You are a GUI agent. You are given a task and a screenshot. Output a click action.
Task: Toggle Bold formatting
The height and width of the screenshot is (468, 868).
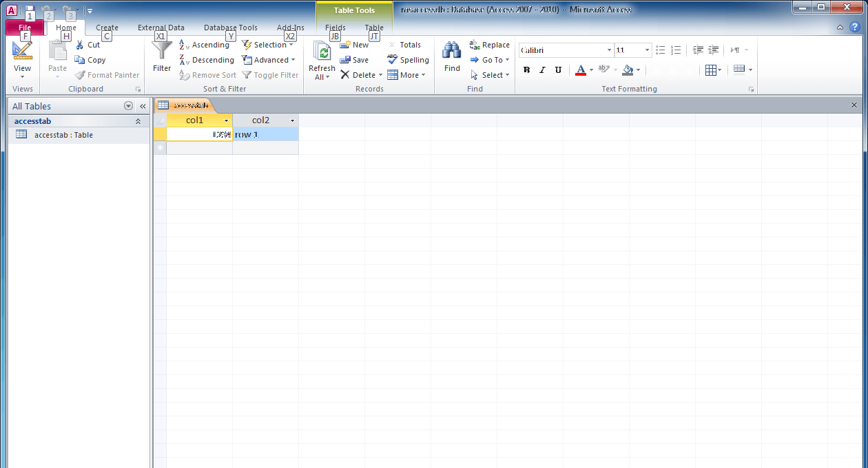[527, 70]
